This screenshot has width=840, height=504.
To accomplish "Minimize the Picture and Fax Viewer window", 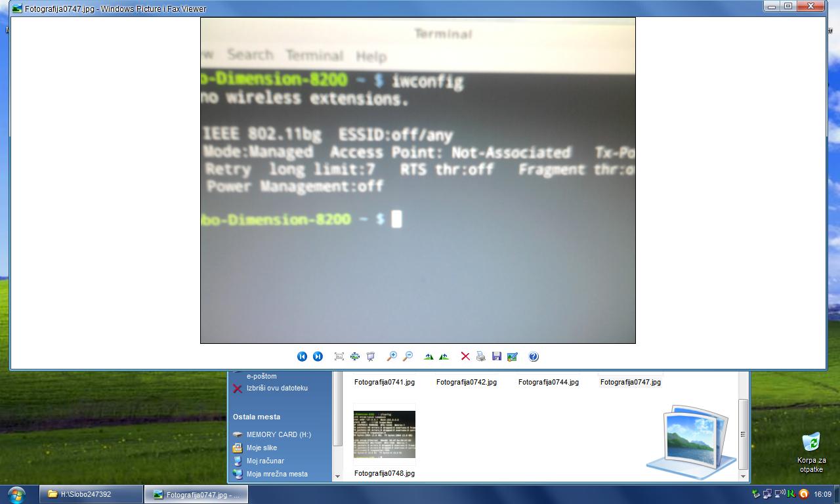I will (x=772, y=7).
